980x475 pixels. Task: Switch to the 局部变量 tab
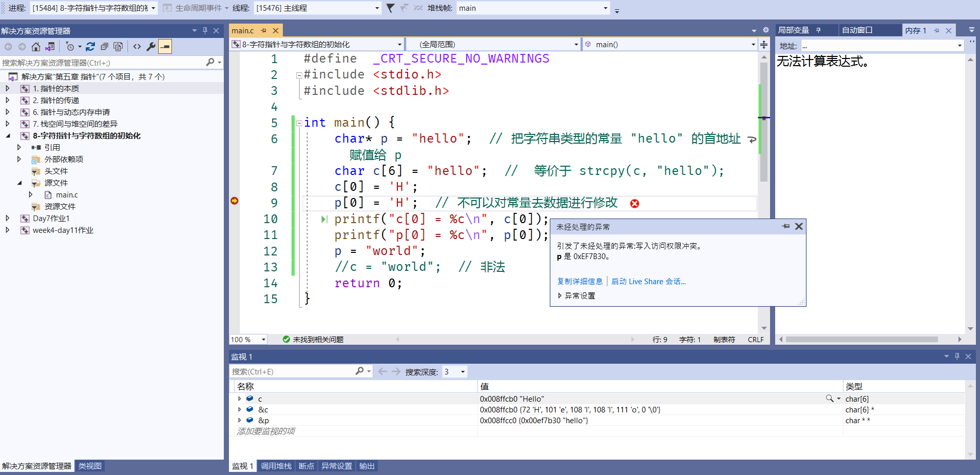click(x=794, y=30)
